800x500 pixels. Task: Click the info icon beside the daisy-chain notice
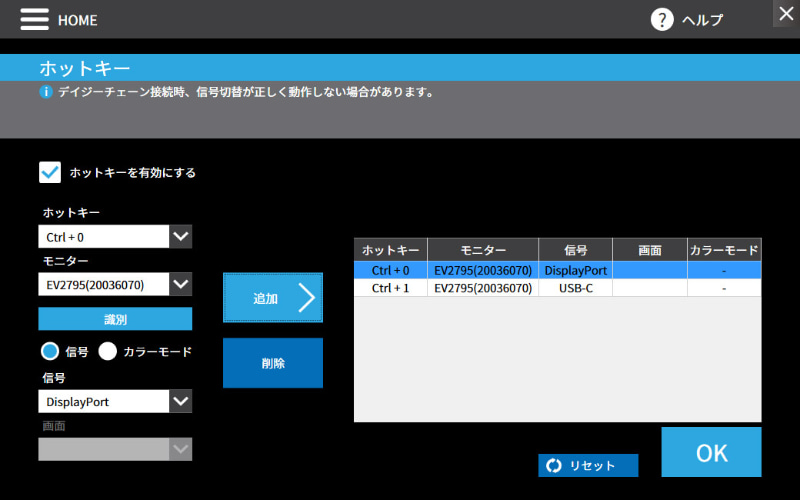click(x=46, y=92)
